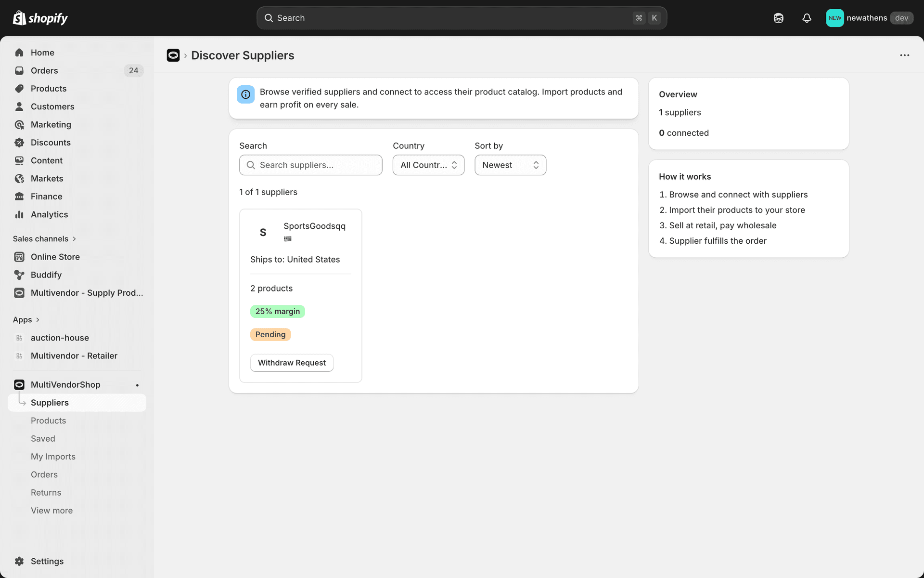Image resolution: width=924 pixels, height=578 pixels.
Task: Select the Customers icon
Action: click(19, 106)
